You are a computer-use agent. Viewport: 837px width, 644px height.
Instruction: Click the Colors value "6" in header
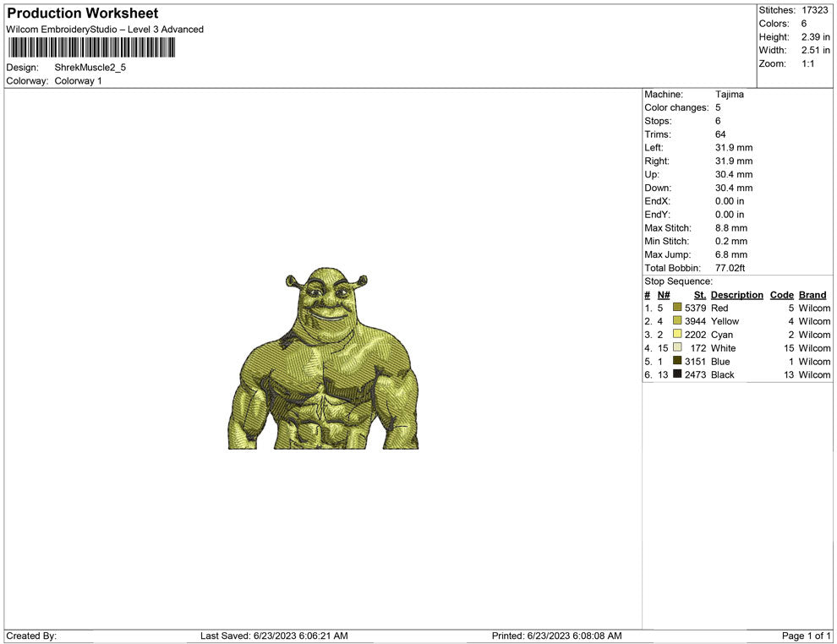[x=804, y=24]
